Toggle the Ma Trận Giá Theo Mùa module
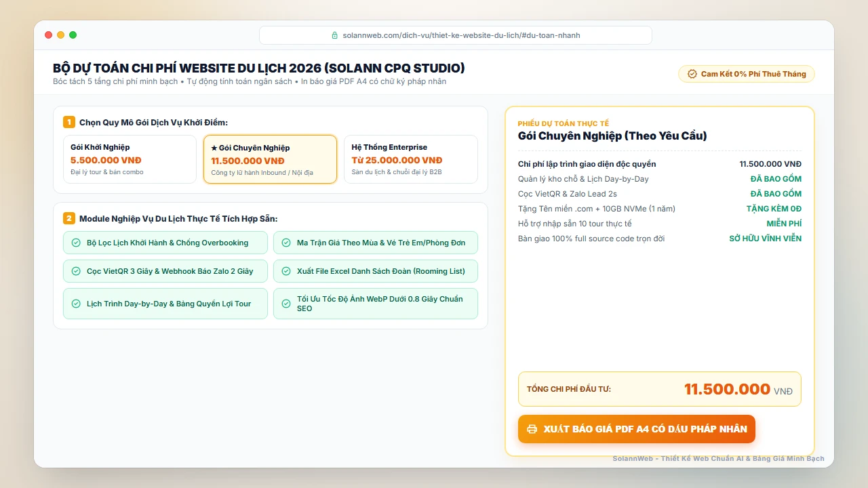Screen dimensions: 868x488 pos(376,243)
